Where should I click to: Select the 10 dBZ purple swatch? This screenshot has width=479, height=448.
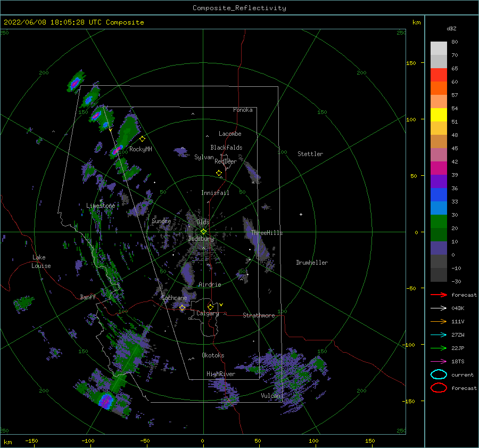439,248
